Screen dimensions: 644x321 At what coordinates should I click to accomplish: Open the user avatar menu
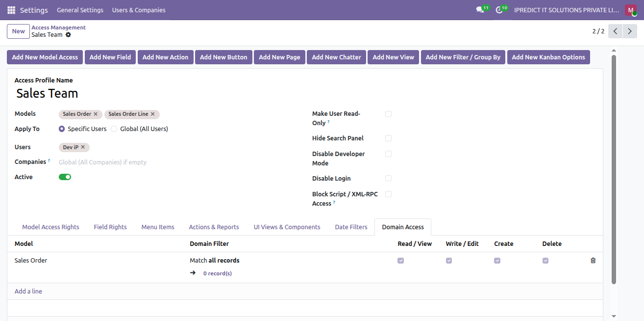tap(630, 10)
